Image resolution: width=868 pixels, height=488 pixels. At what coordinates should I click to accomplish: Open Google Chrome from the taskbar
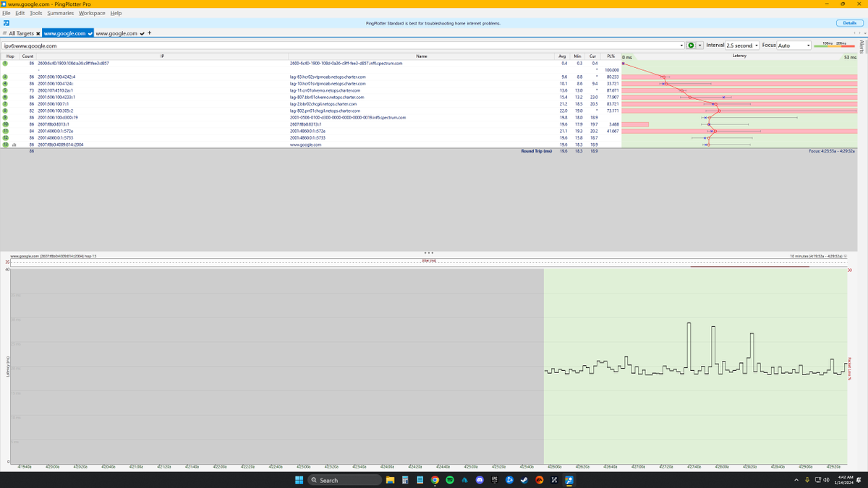pos(435,480)
